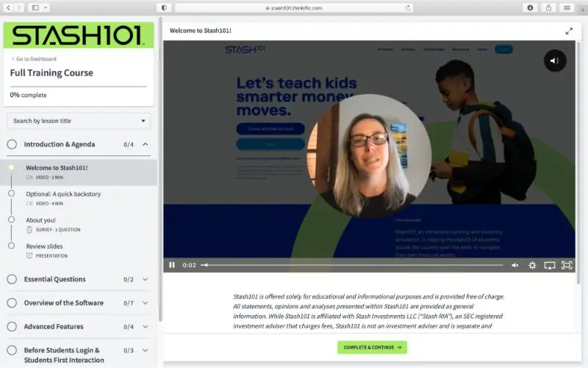This screenshot has width=588, height=368.
Task: Open the Search by lesson title dropdown
Action: coord(79,121)
